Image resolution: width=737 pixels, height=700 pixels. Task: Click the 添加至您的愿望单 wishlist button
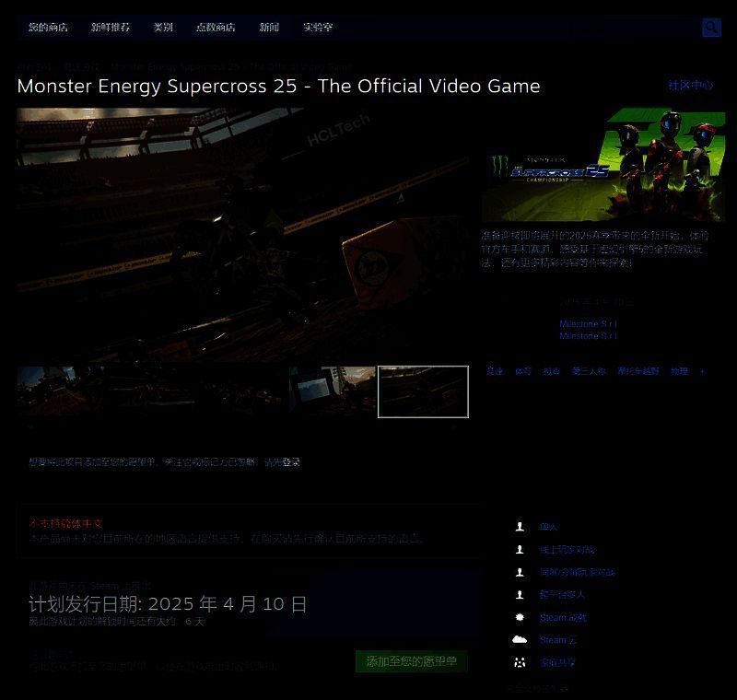click(412, 661)
